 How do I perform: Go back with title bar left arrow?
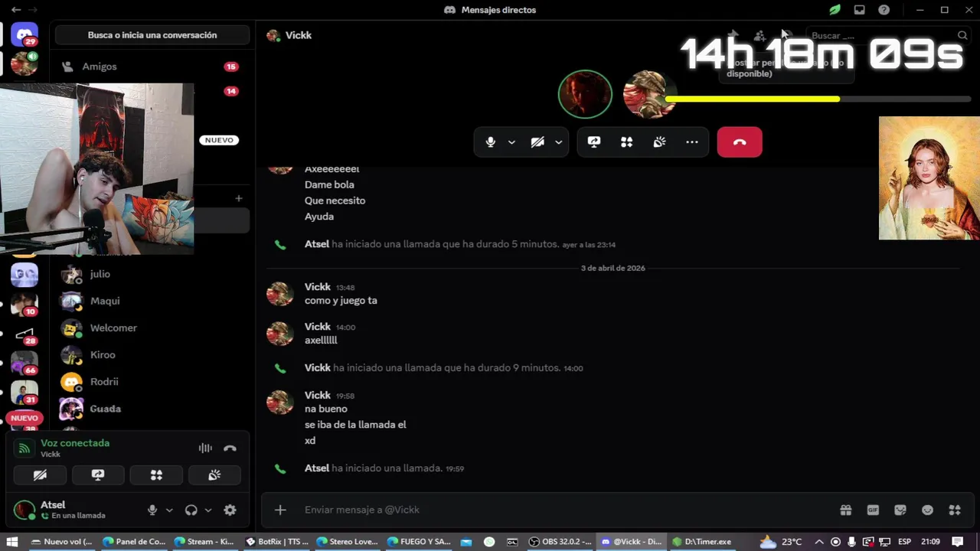tap(15, 10)
